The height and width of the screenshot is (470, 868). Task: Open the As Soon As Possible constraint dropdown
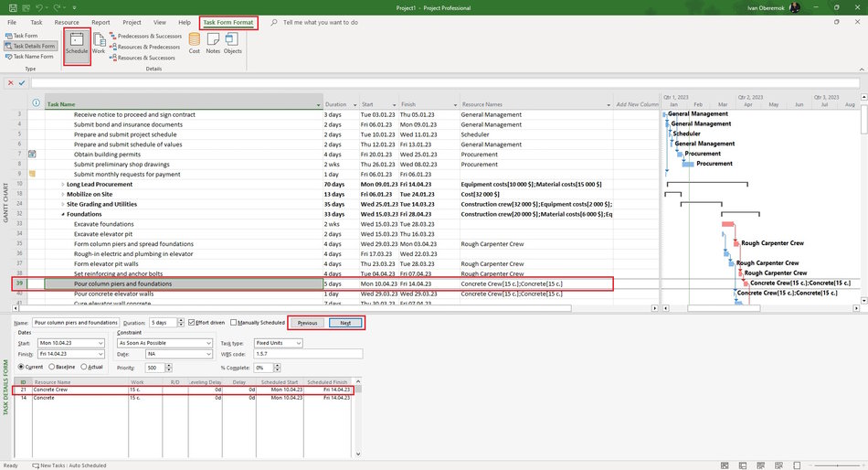coord(208,343)
